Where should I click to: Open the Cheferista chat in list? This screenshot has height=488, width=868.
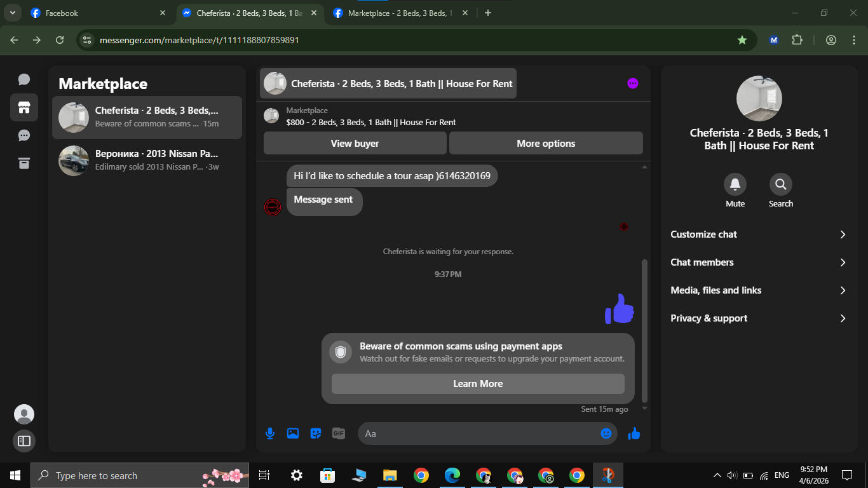click(x=147, y=118)
